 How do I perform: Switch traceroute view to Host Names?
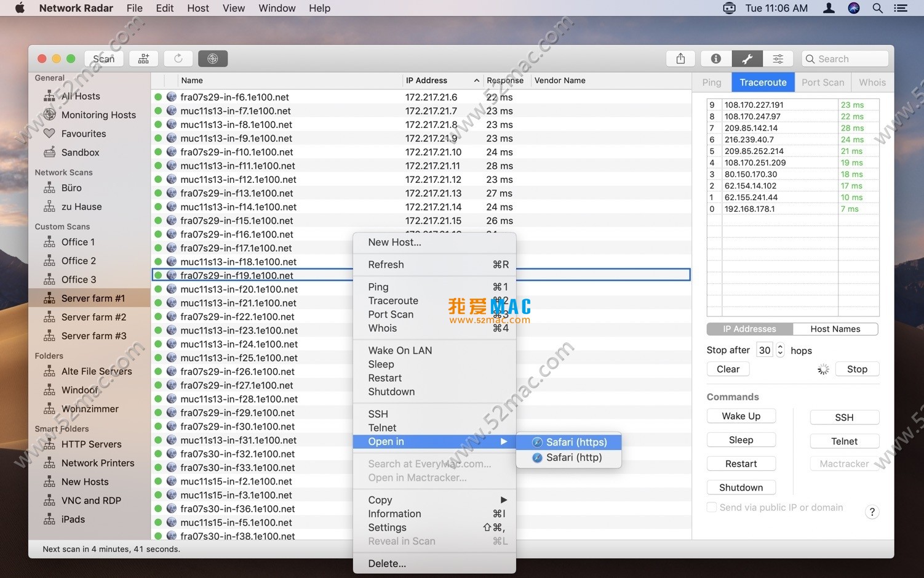pyautogui.click(x=835, y=329)
